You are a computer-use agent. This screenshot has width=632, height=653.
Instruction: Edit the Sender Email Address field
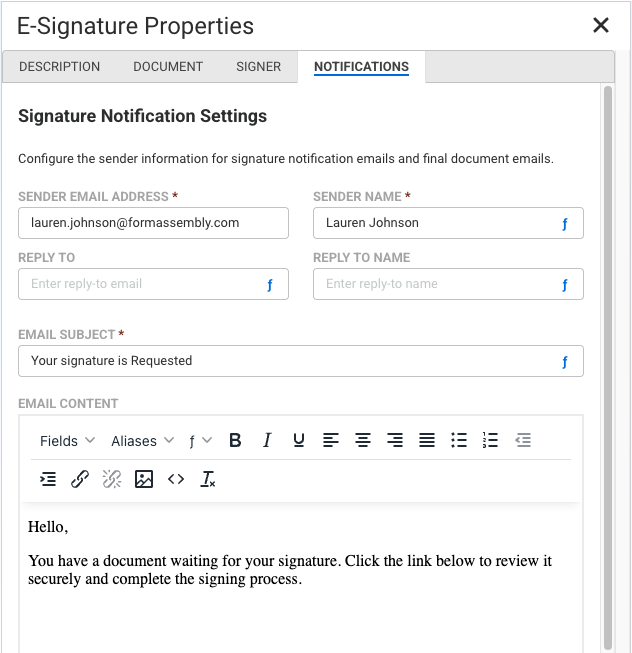(x=153, y=223)
